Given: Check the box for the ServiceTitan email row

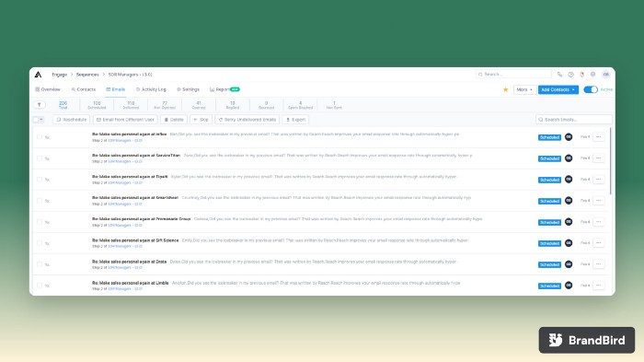Looking at the screenshot, I should 40,158.
